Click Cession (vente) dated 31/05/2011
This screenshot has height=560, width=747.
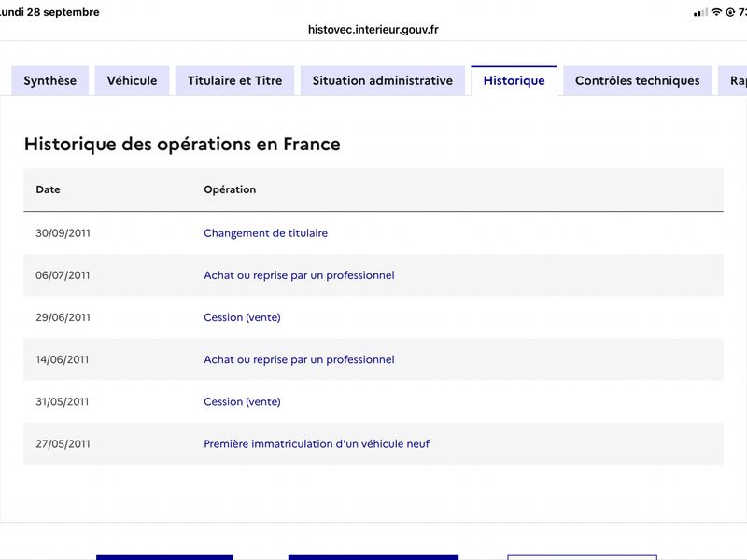point(242,402)
